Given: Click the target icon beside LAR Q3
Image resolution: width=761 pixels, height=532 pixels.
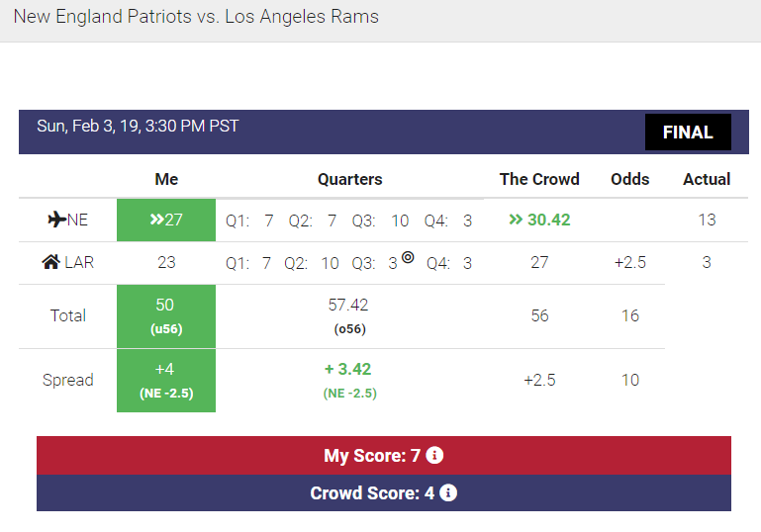Looking at the screenshot, I should pos(408,258).
